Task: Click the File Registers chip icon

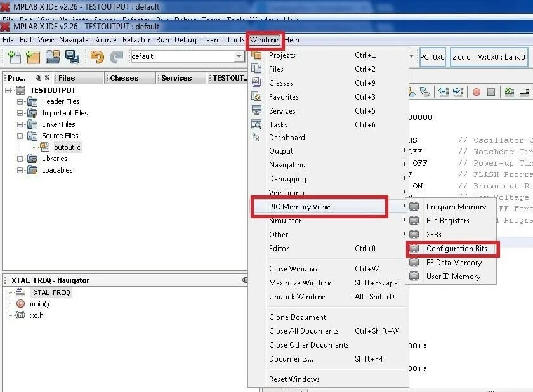Action: (x=414, y=221)
